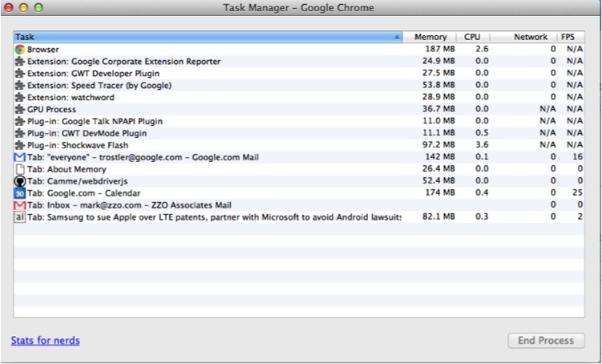The image size is (602, 364).
Task: Click the 'ai' favicon for Samsung article tab
Action: click(x=20, y=217)
